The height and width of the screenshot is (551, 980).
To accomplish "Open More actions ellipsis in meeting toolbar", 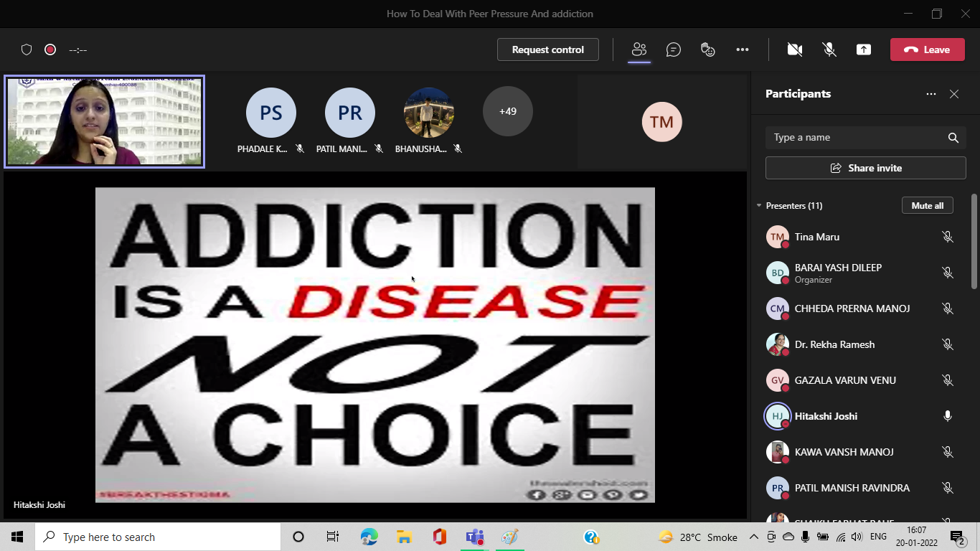I will click(x=743, y=50).
